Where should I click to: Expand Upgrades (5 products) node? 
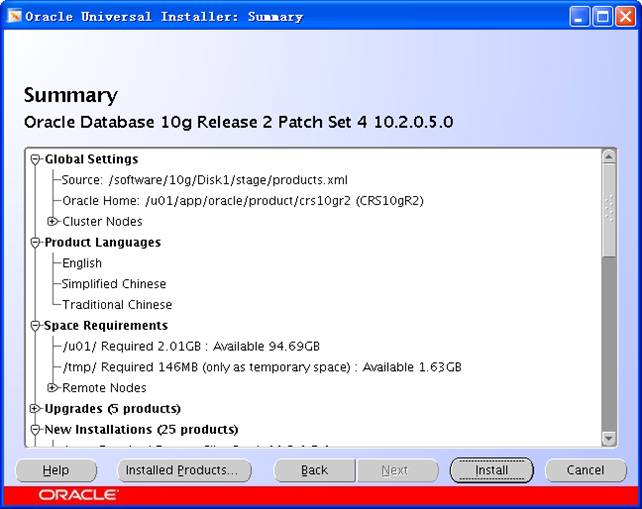36,409
